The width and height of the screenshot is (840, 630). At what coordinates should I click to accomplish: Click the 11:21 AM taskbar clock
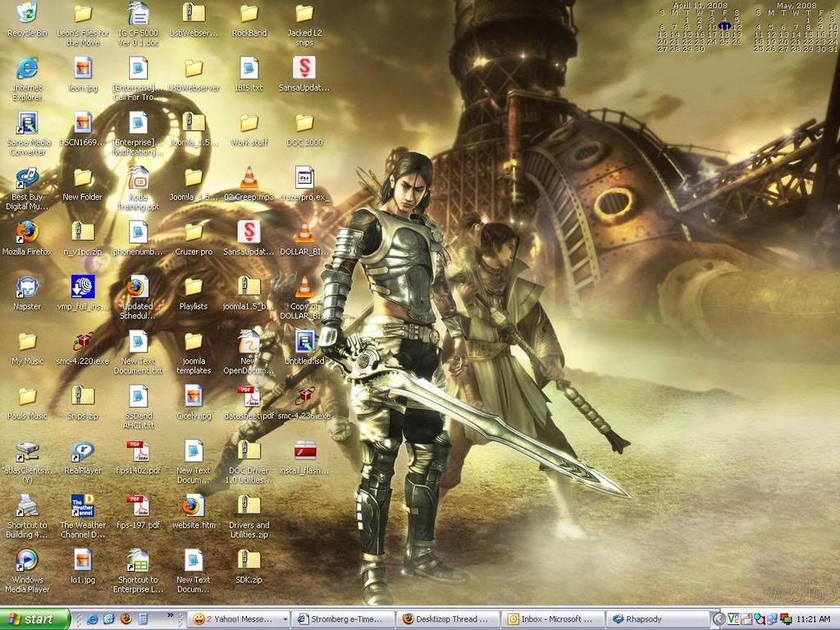813,619
